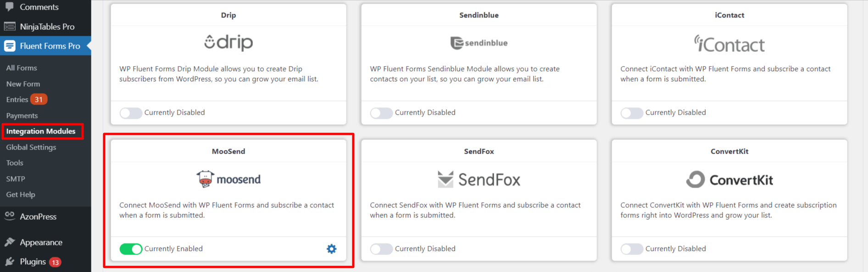Turn on the iContact integration toggle
868x272 pixels.
click(632, 113)
